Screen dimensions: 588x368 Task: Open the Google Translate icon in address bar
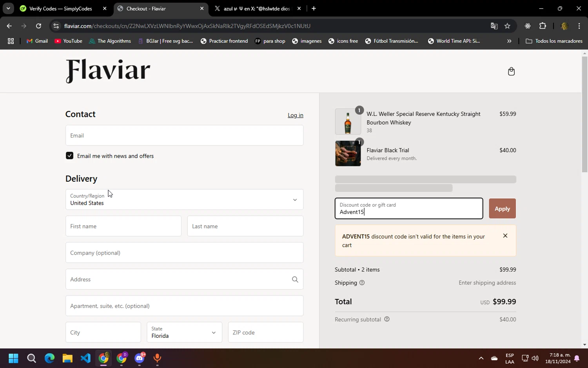[494, 26]
